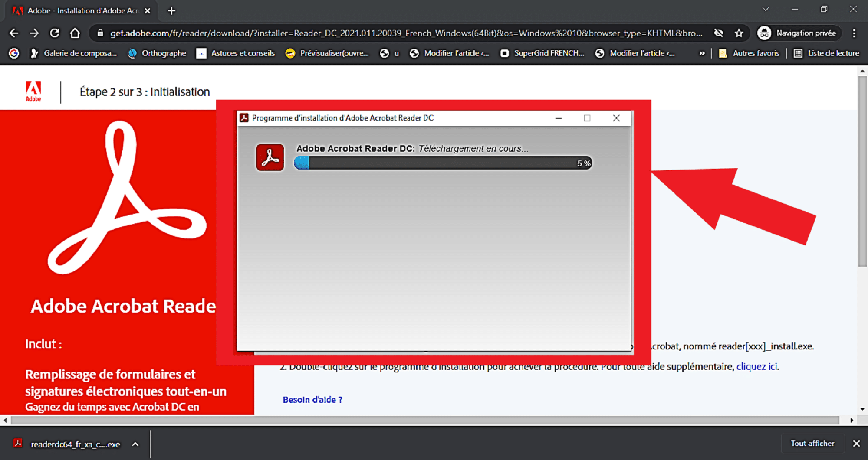
Task: Click the large Acrobat logo on red banner
Action: click(127, 197)
